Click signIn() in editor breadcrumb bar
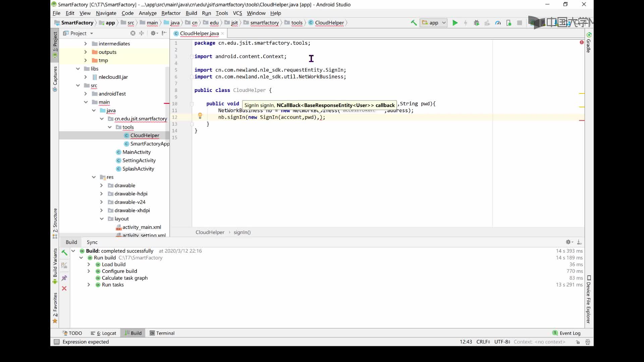Image resolution: width=644 pixels, height=362 pixels. point(242,232)
